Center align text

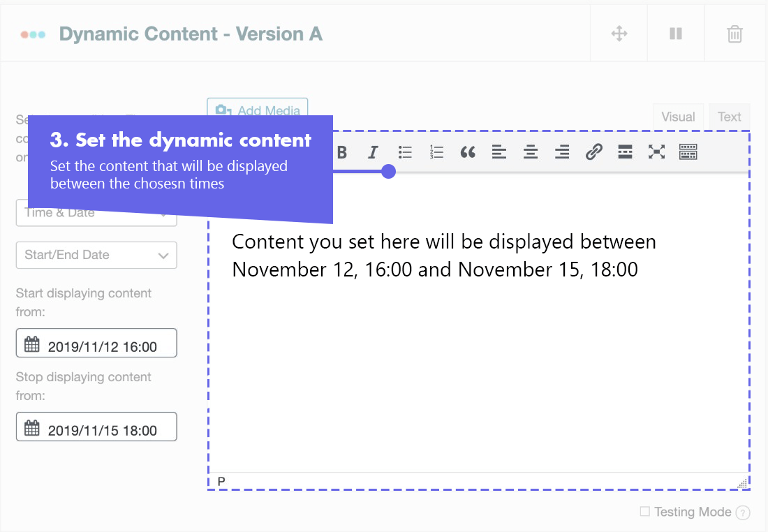tap(531, 152)
